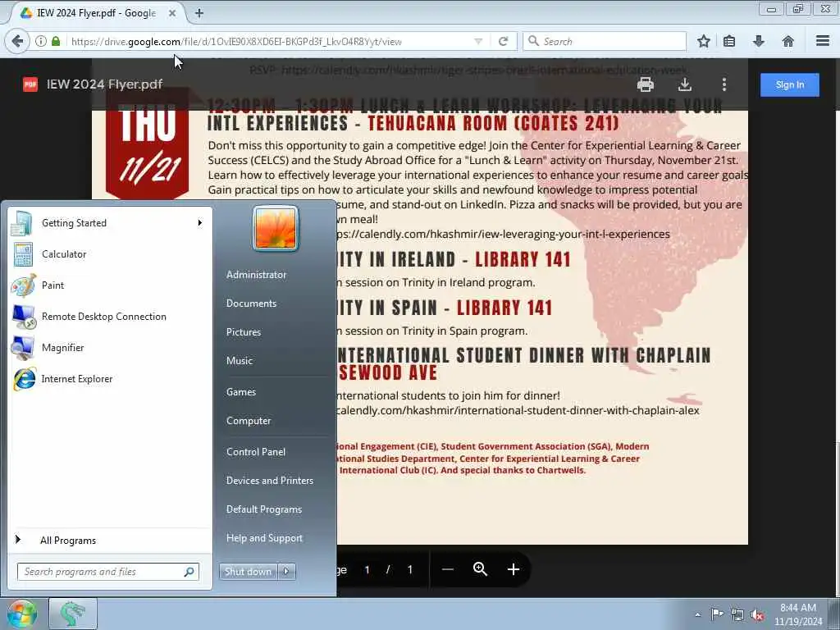
Task: Click the Action Center flag icon
Action: 717,614
